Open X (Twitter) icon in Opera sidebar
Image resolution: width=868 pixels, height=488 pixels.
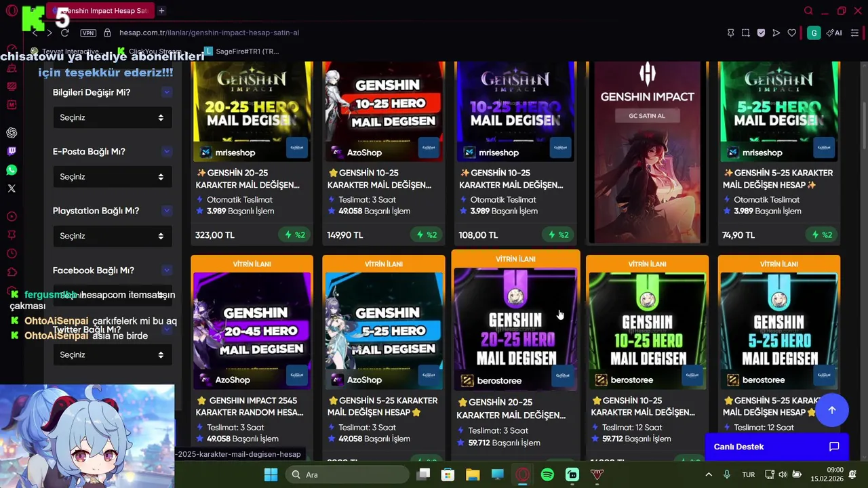[x=12, y=188]
